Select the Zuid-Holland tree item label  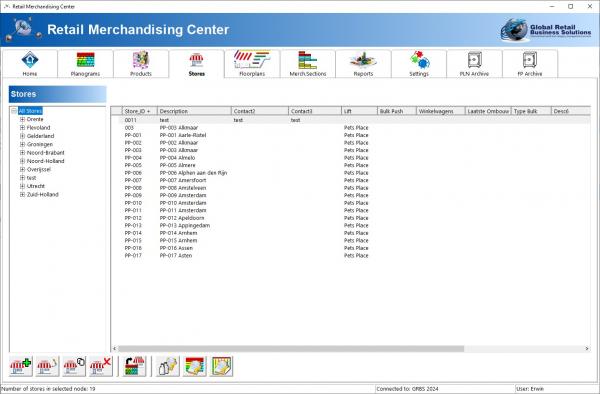42,194
